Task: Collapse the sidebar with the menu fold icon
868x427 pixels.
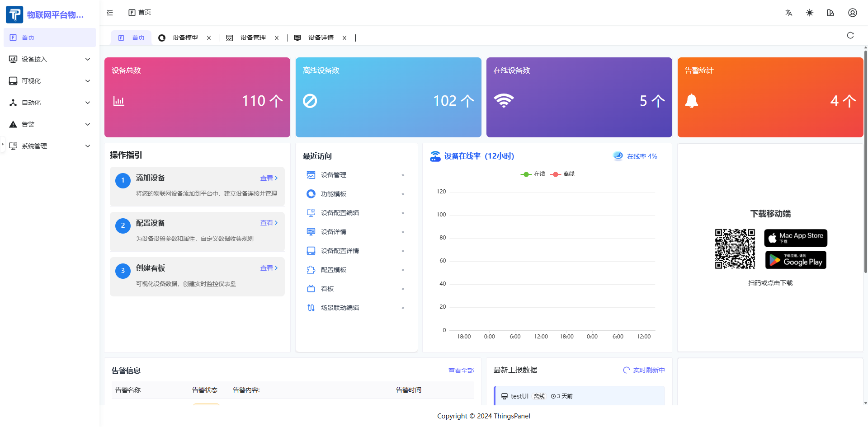Action: [110, 13]
